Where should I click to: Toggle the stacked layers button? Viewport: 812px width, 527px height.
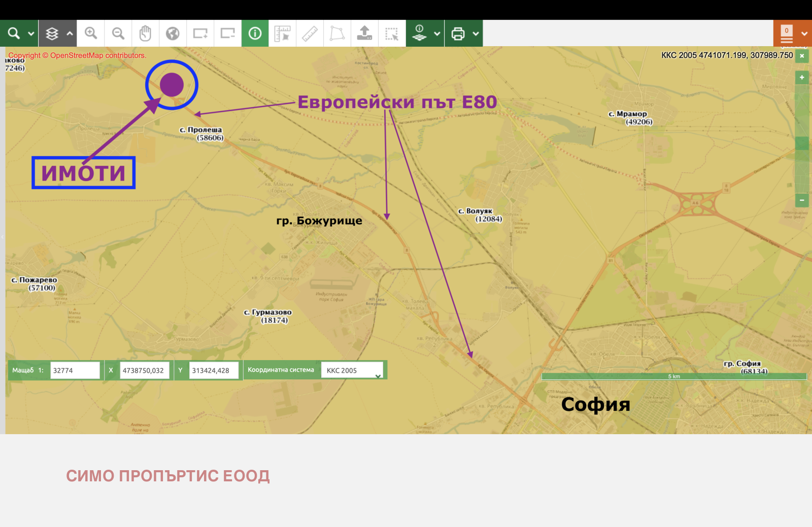52,33
